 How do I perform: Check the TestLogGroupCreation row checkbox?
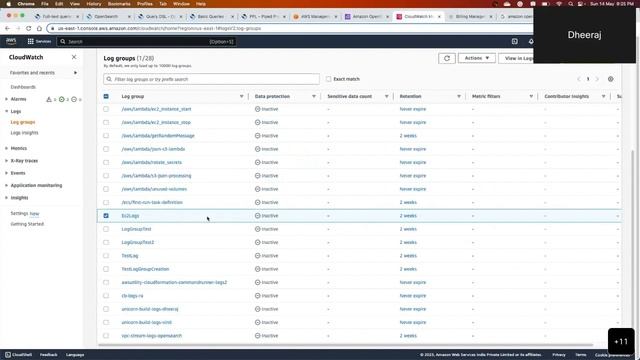point(106,269)
